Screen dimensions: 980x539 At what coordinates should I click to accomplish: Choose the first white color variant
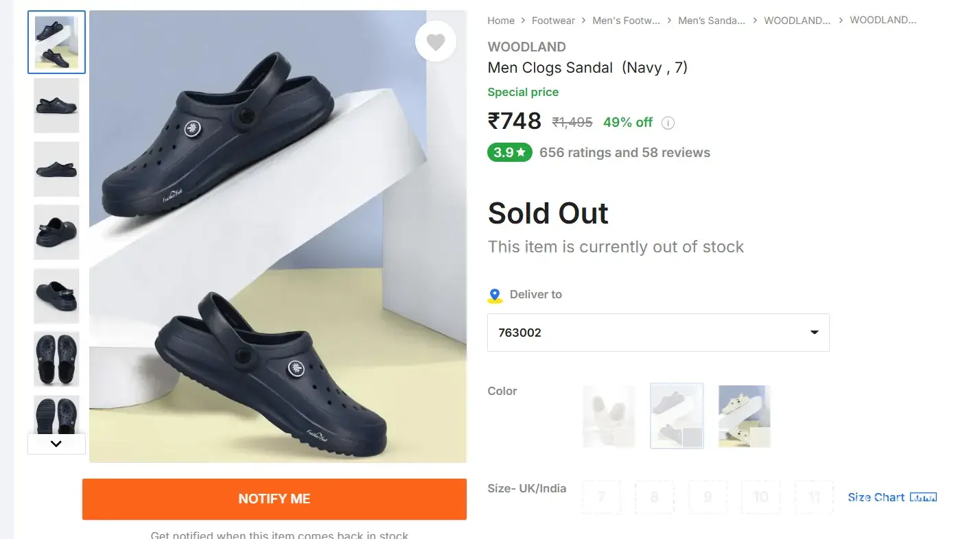pyautogui.click(x=609, y=416)
